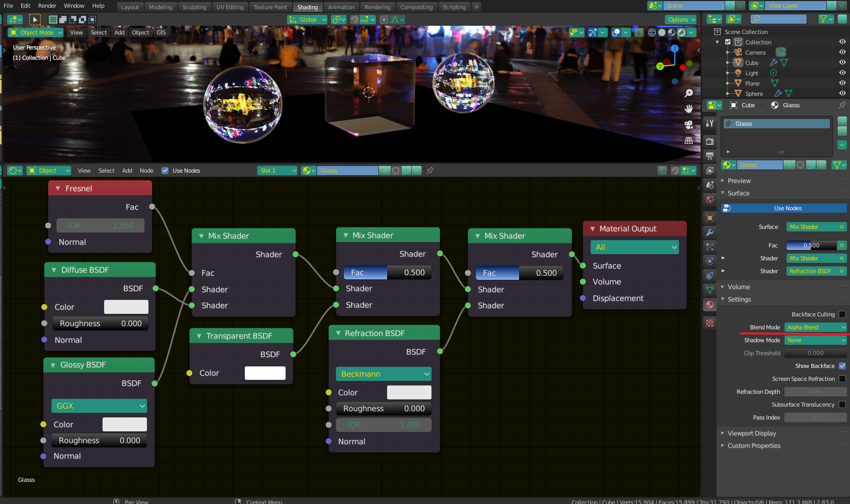Open the View Layer properties tab icon
This screenshot has width=850, height=504.
click(710, 170)
